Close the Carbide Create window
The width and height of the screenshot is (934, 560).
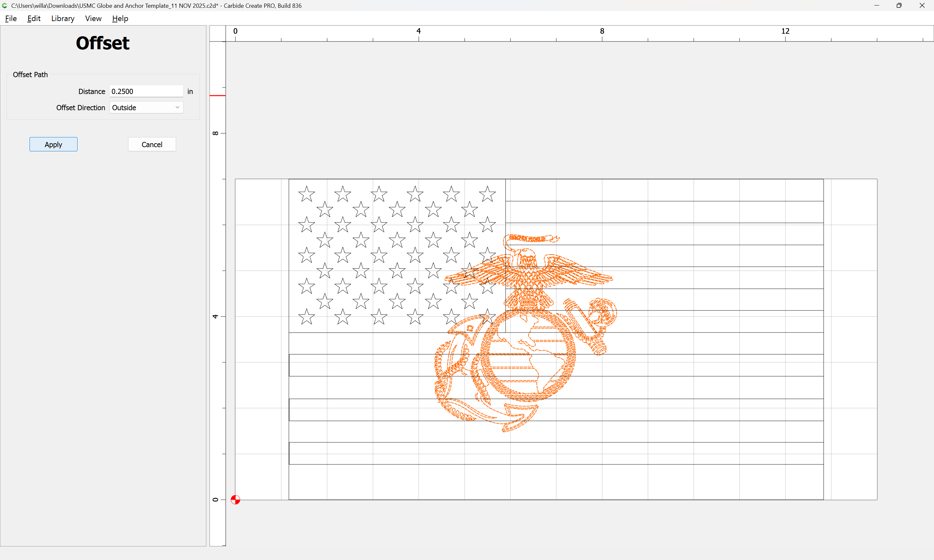point(922,6)
